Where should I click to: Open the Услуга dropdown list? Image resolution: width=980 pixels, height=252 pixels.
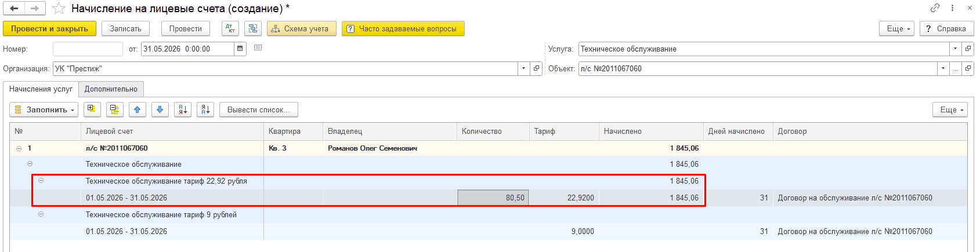pyautogui.click(x=955, y=49)
